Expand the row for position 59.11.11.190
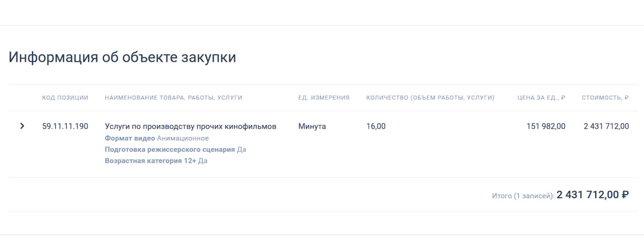Image resolution: width=644 pixels, height=246 pixels. pyautogui.click(x=22, y=126)
